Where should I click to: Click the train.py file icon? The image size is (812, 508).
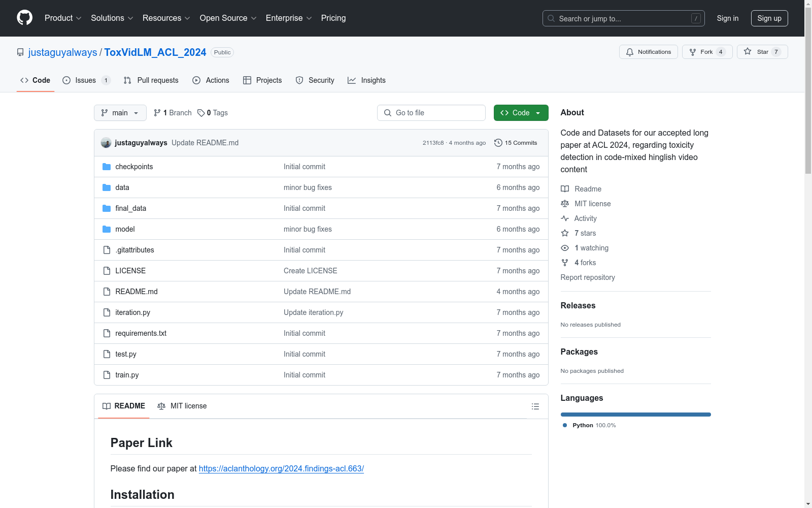[x=107, y=375]
